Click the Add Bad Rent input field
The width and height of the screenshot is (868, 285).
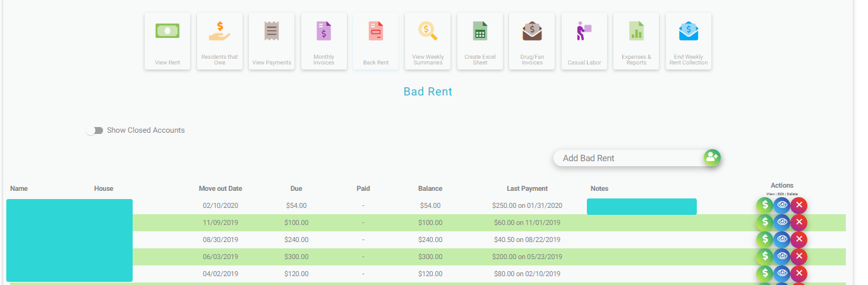pyautogui.click(x=629, y=158)
